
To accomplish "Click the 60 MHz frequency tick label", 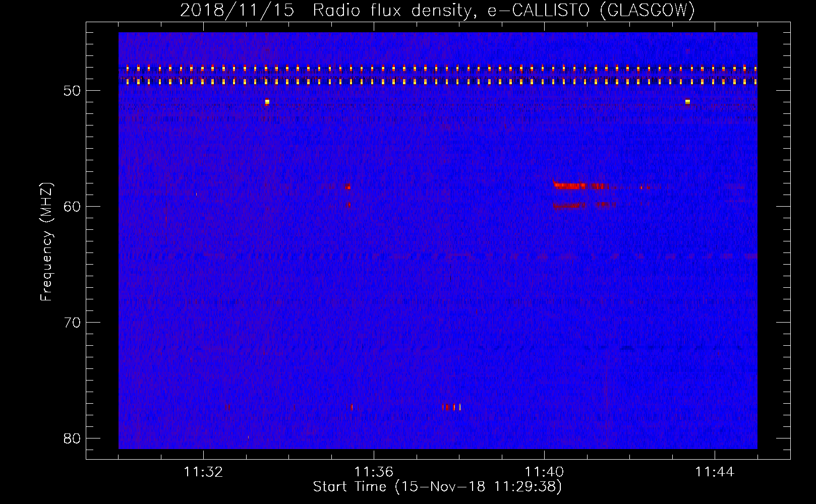I will (x=73, y=207).
